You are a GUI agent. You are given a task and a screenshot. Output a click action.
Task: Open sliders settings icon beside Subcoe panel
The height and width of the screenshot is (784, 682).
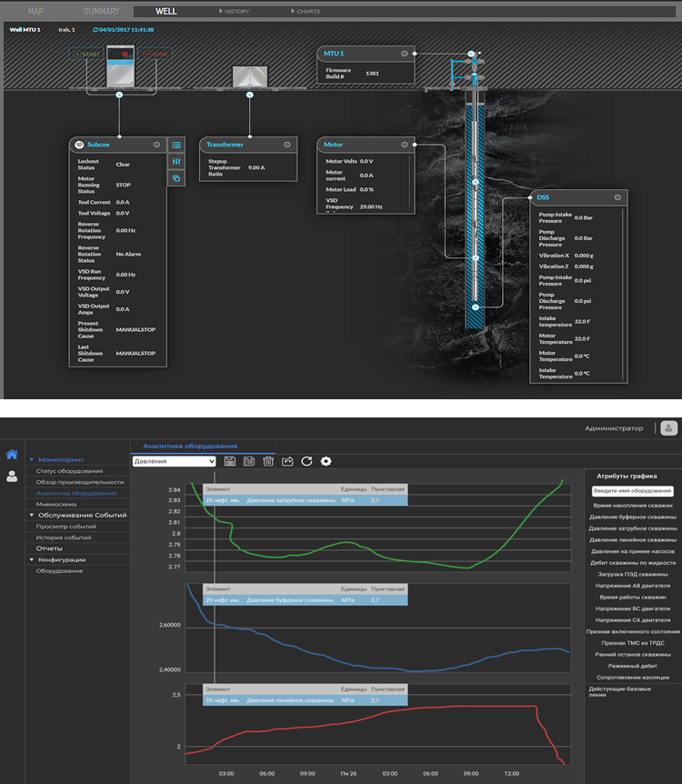click(176, 161)
